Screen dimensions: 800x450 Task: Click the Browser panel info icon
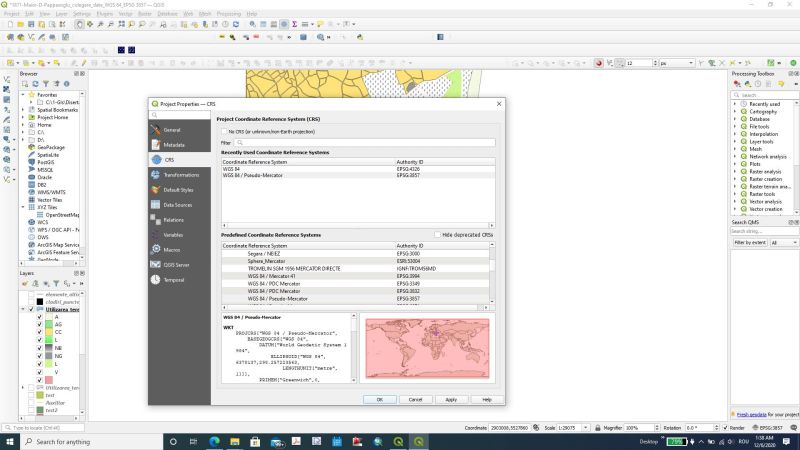(x=66, y=84)
